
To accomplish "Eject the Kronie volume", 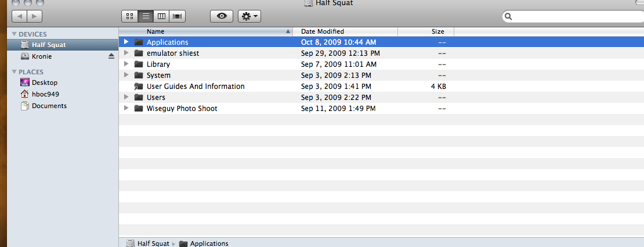I will 111,56.
